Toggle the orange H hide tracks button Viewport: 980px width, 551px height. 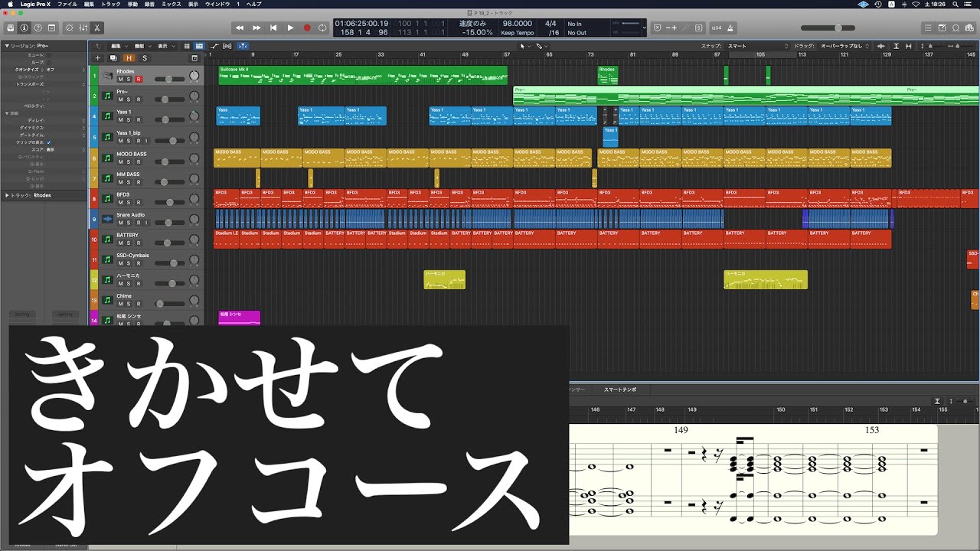pos(129,58)
